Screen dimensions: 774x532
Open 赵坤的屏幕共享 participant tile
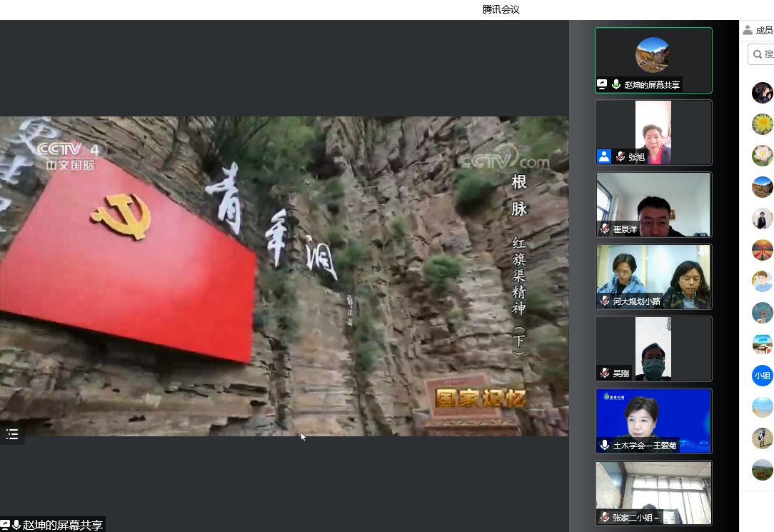pyautogui.click(x=653, y=60)
